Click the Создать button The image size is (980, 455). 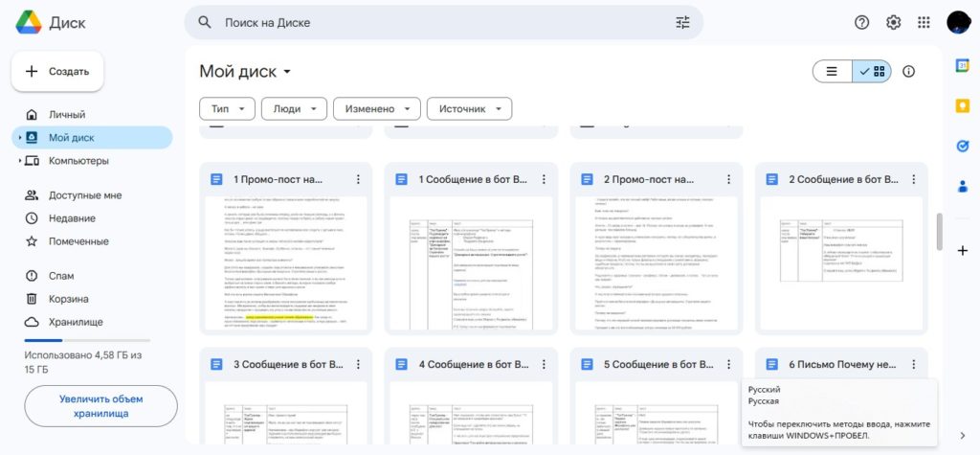tap(57, 71)
